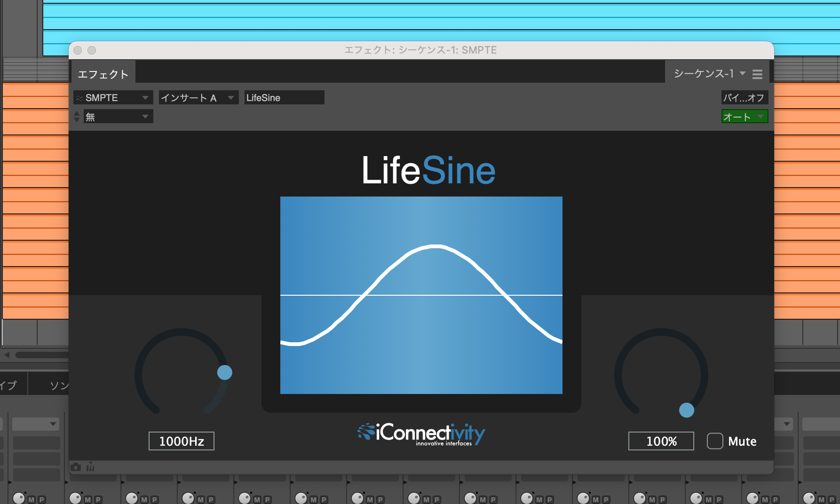840x504 pixels.
Task: Close the effect window
Action: pyautogui.click(x=78, y=50)
